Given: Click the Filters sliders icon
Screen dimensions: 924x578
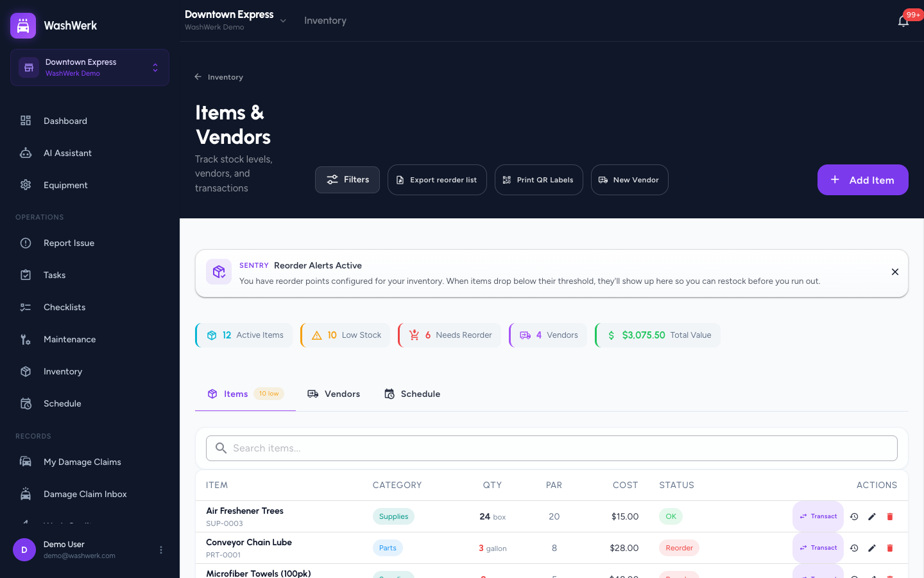Looking at the screenshot, I should pos(332,180).
